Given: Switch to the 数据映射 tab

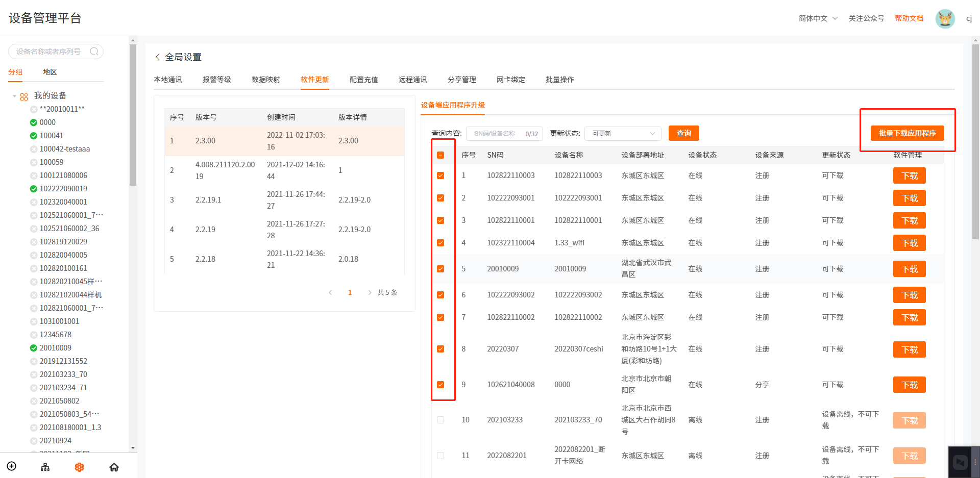Looking at the screenshot, I should click(x=266, y=80).
